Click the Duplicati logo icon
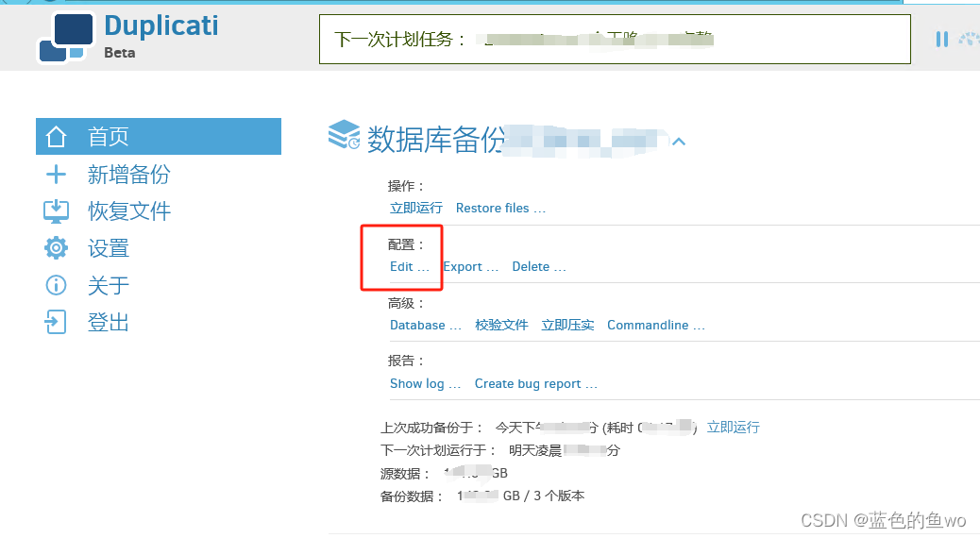980x538 pixels. pyautogui.click(x=66, y=38)
